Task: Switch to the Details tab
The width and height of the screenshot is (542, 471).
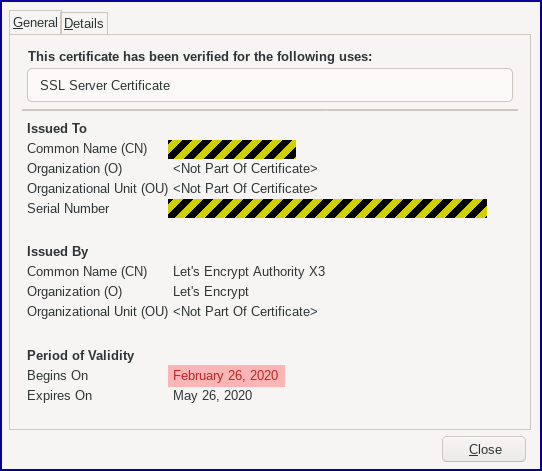Action: [84, 23]
